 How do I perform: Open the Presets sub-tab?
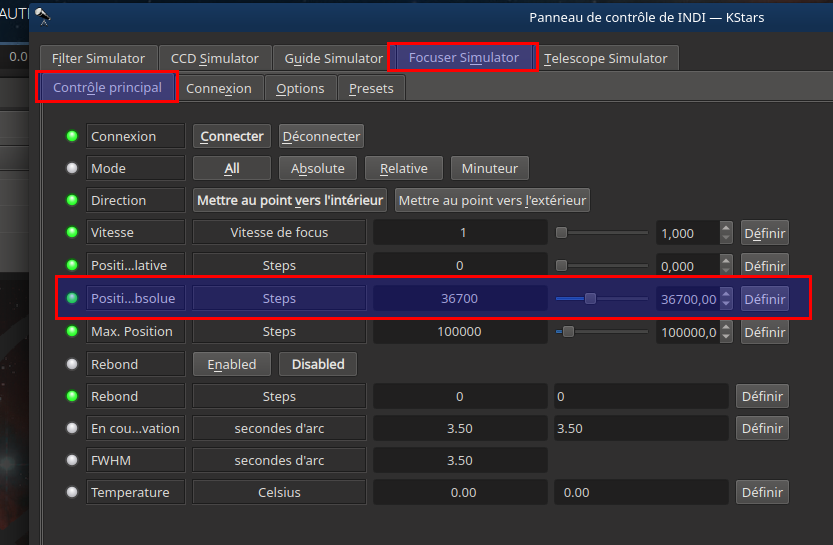(371, 88)
